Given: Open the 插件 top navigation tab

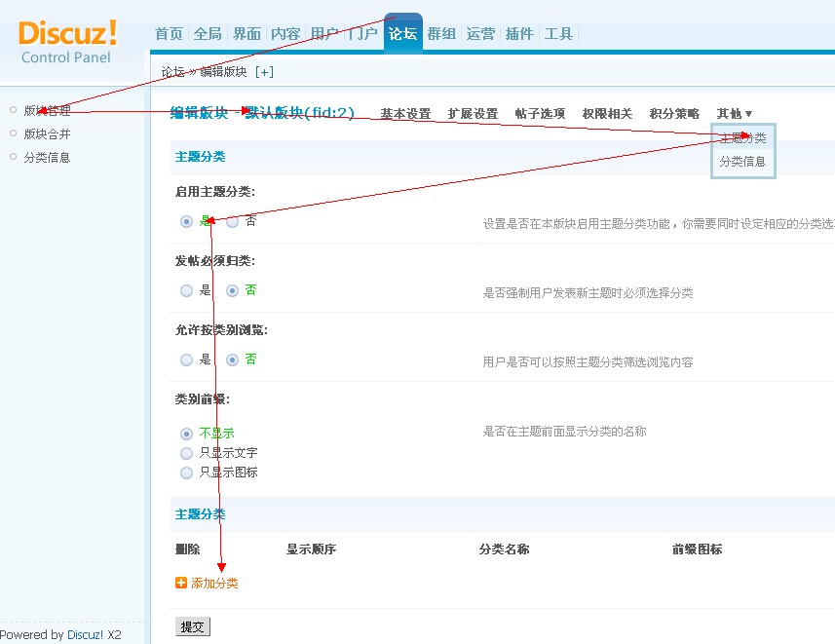Looking at the screenshot, I should pos(519,34).
